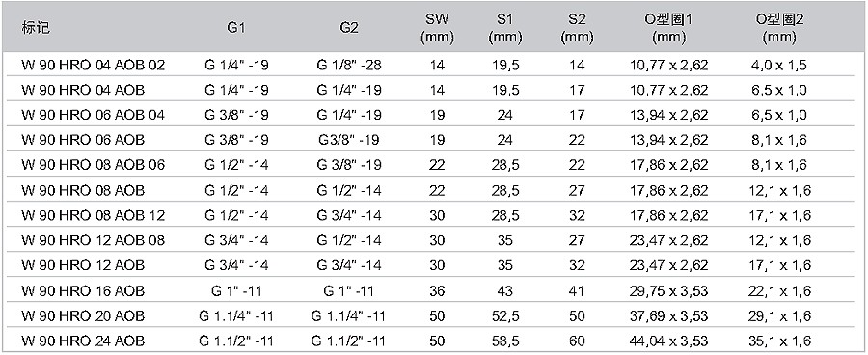
Task: Click the W 90 HRO 06 AOB 04 entry
Action: point(93,115)
